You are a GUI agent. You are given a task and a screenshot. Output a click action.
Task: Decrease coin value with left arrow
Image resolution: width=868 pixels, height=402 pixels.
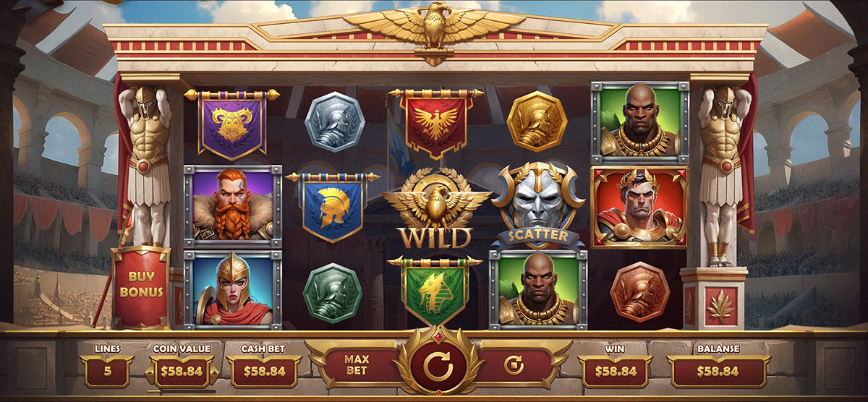150,372
